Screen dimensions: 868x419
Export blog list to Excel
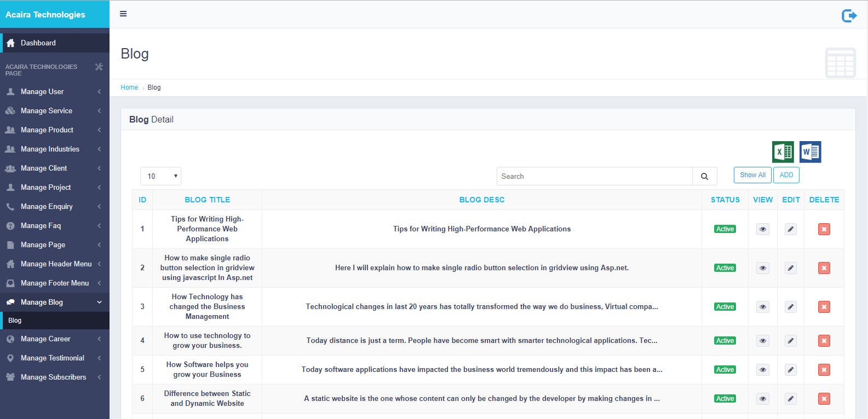pyautogui.click(x=783, y=152)
